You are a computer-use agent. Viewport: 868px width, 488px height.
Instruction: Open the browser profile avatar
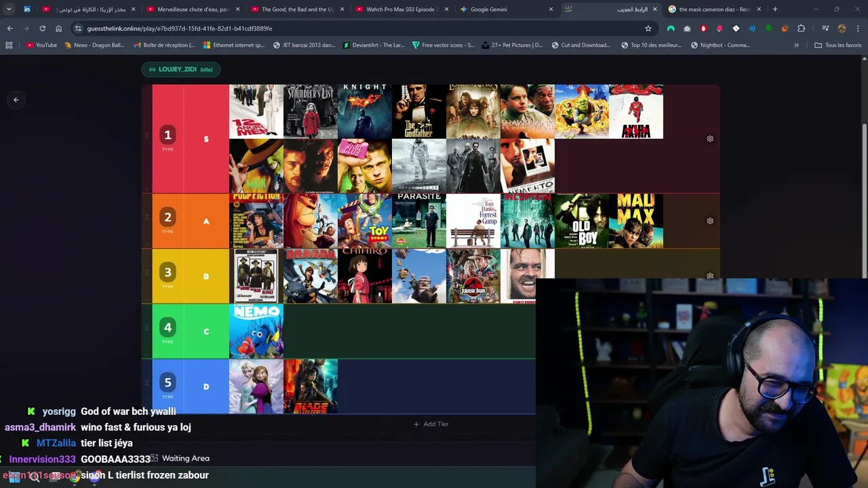pos(842,28)
